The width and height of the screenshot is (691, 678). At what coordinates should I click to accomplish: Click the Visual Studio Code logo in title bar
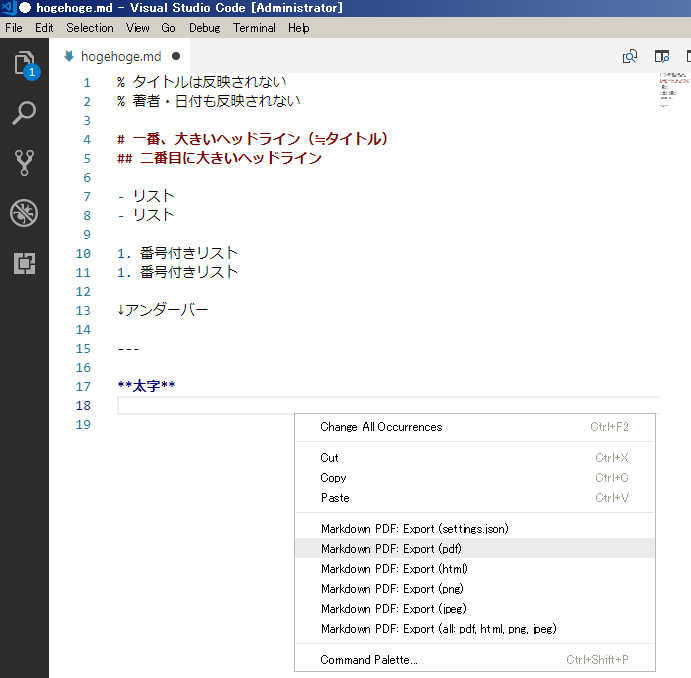[x=9, y=7]
